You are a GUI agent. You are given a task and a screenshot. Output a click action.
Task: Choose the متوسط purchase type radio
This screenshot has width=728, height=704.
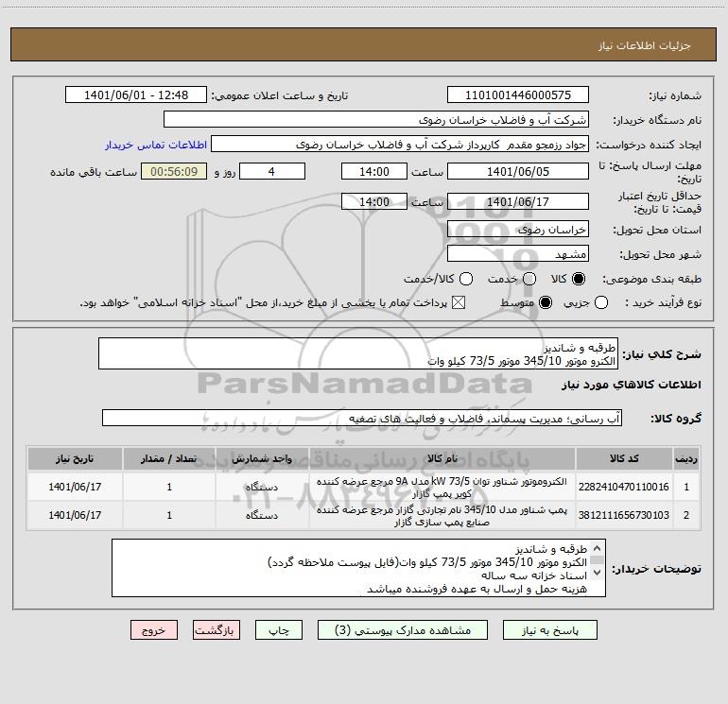coord(546,302)
